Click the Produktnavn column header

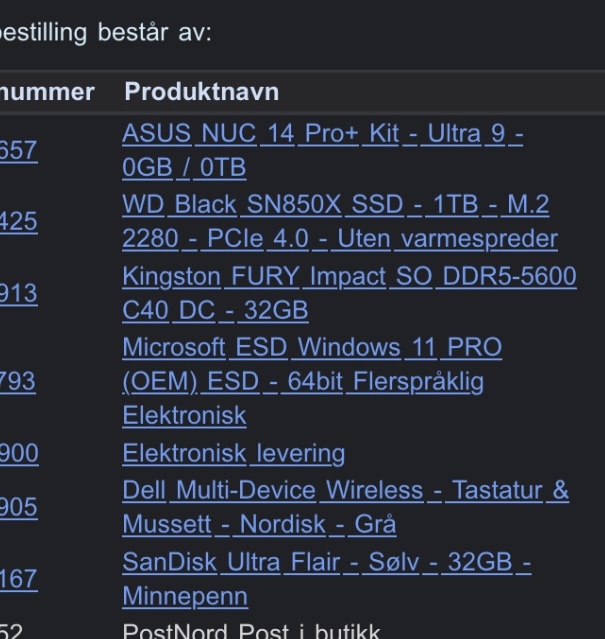(200, 91)
